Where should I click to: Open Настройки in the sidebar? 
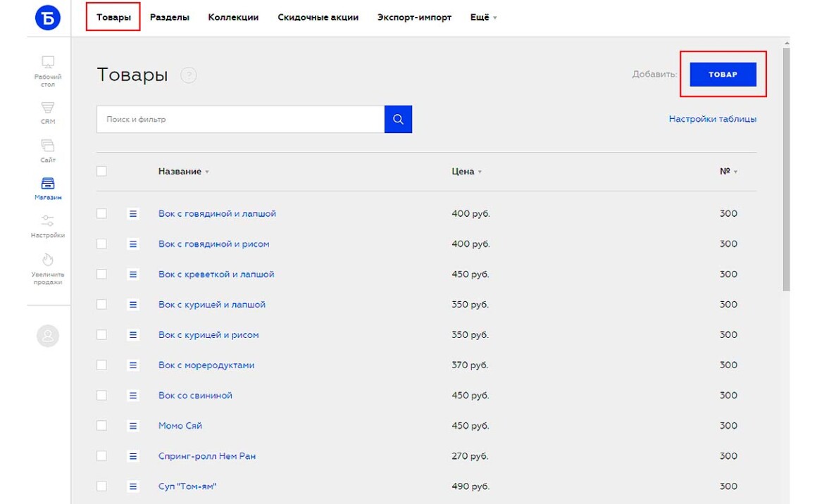pyautogui.click(x=47, y=227)
